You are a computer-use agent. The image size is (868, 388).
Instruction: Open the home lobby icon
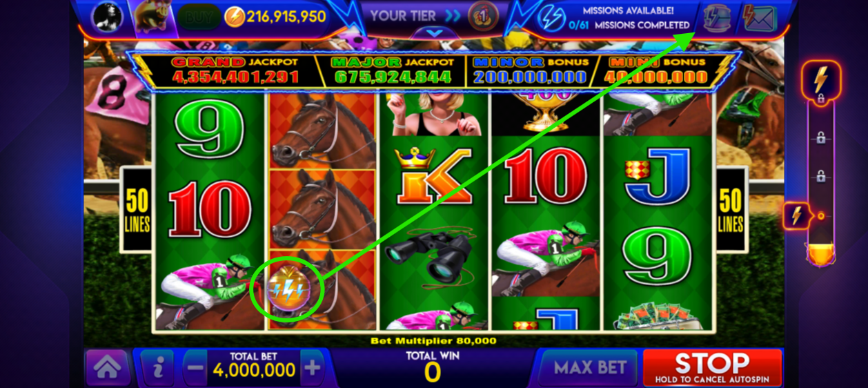coord(108,367)
